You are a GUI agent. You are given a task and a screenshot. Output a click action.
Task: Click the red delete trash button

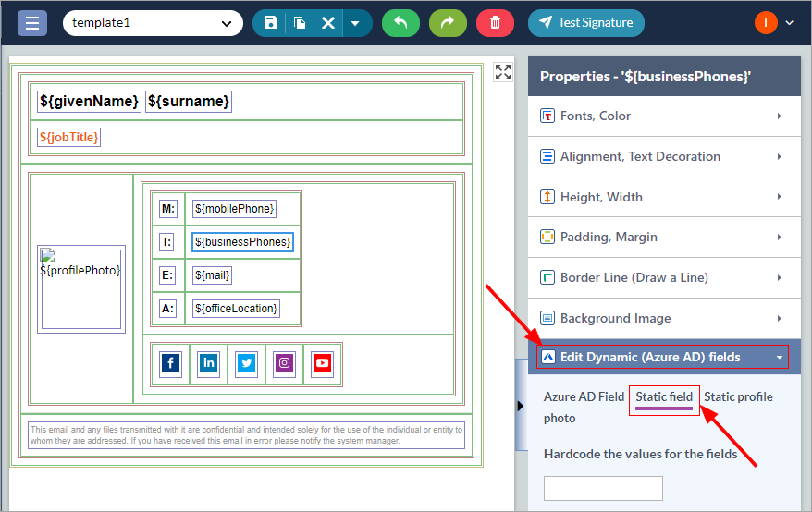[x=495, y=23]
